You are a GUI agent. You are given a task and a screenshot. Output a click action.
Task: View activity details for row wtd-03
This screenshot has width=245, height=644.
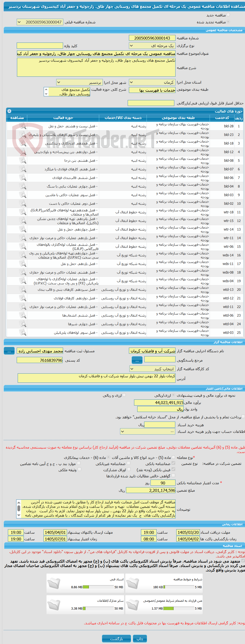(x=23, y=333)
